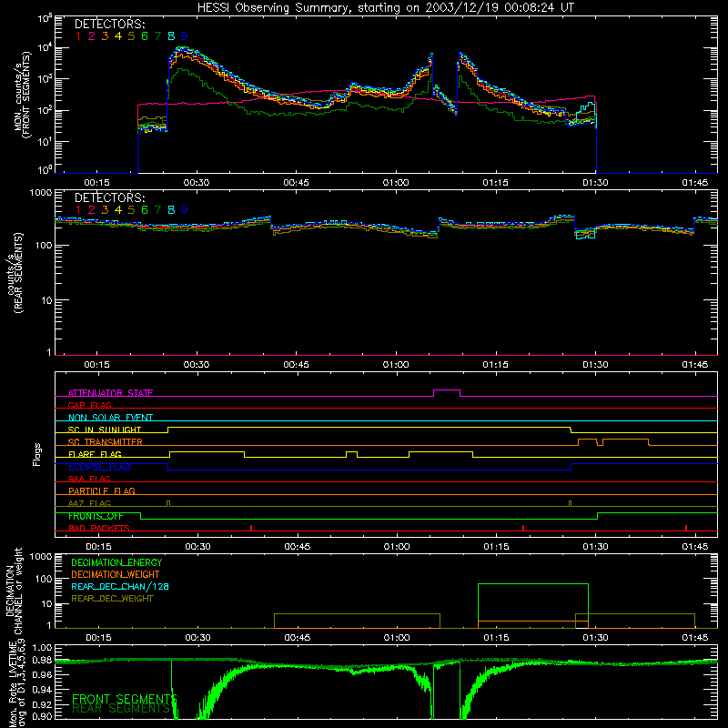
Task: Click the FRONT SEGMENTS legend in the livetime panel
Action: pyautogui.click(x=125, y=699)
